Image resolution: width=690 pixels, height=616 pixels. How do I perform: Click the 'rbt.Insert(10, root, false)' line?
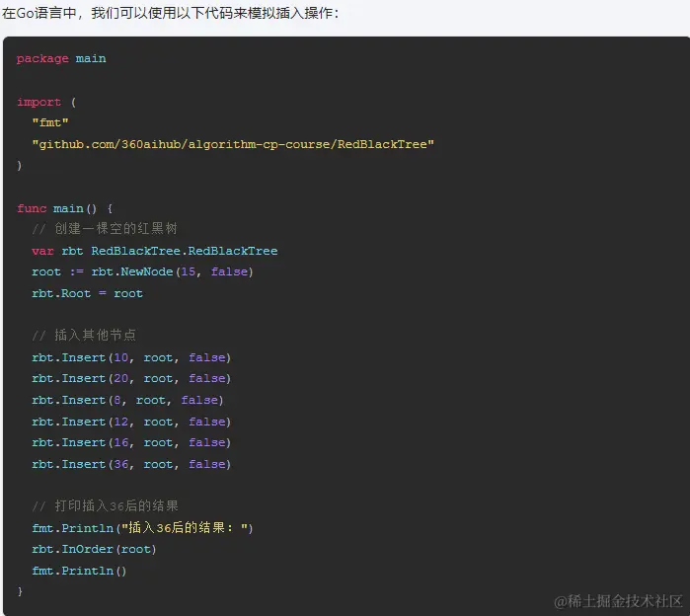click(131, 357)
